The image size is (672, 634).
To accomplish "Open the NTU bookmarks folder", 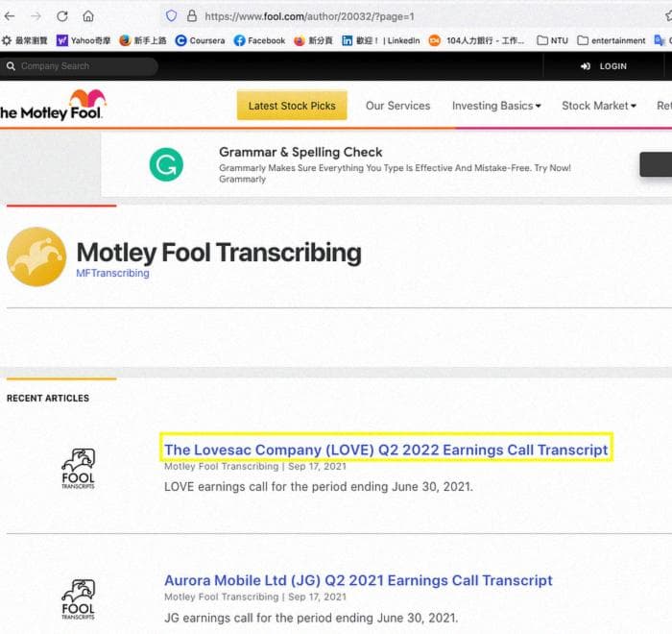I will pyautogui.click(x=552, y=40).
